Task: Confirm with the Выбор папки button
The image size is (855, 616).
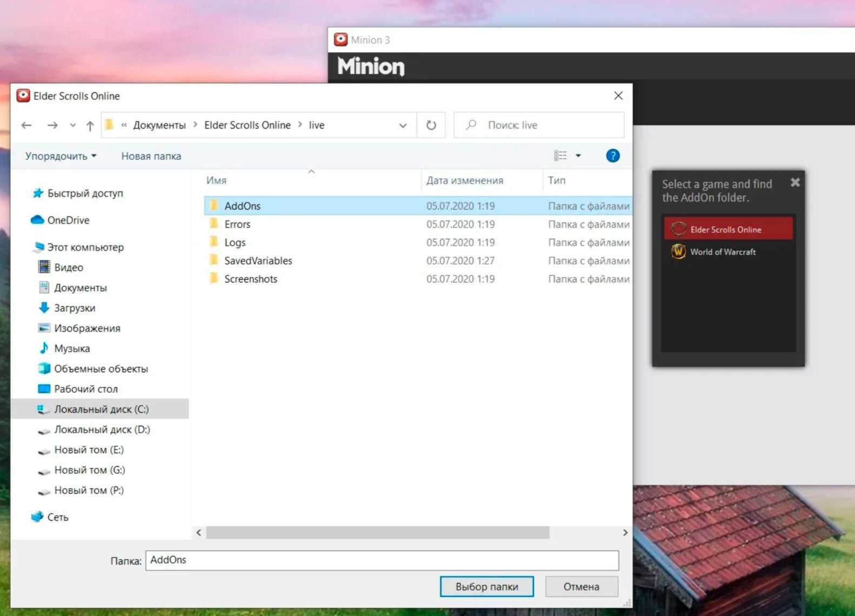Action: tap(486, 586)
